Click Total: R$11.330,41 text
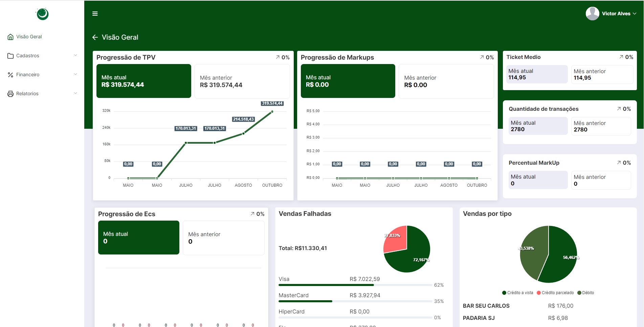The image size is (644, 327). point(303,248)
